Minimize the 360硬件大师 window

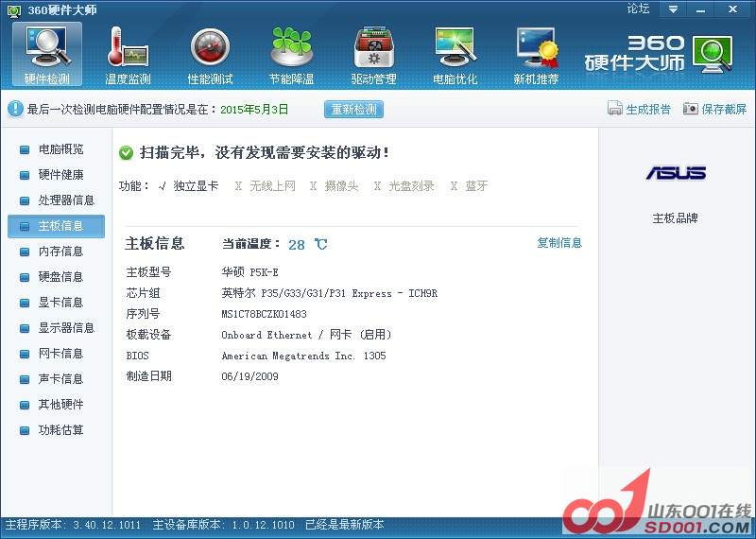click(701, 9)
